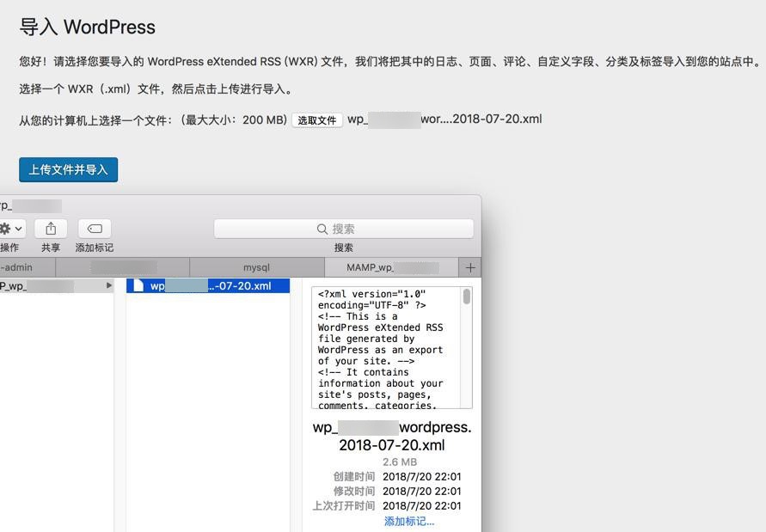
Task: Click the preview pane scrollbar
Action: [467, 296]
